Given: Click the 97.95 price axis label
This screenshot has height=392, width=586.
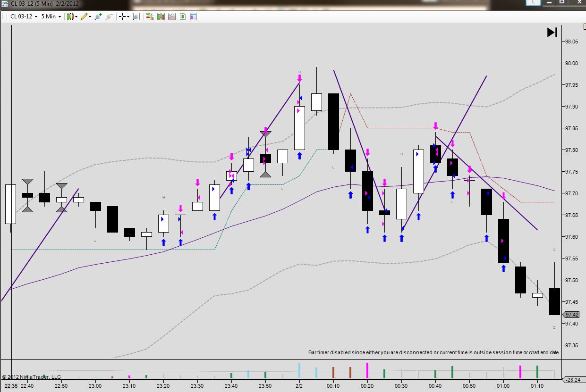Looking at the screenshot, I should click(x=571, y=85).
